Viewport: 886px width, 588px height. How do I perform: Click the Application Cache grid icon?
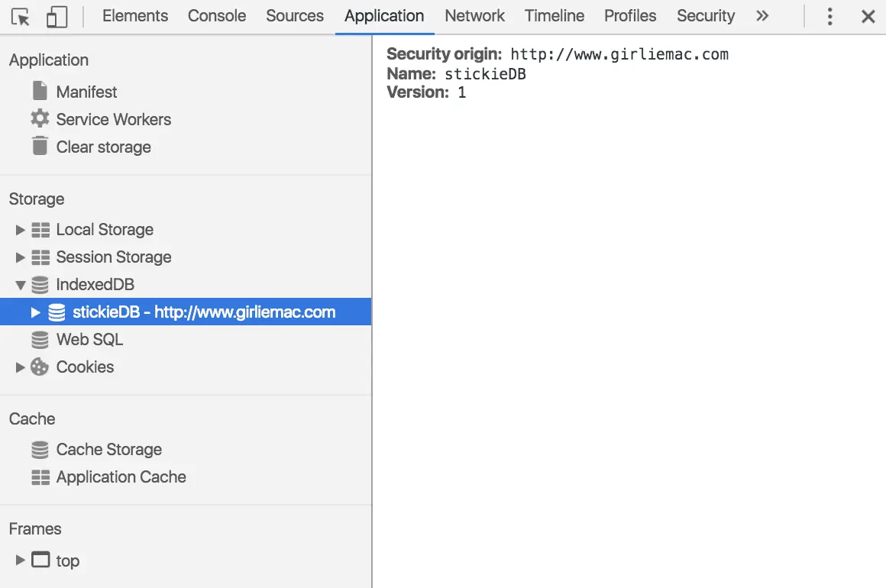coord(40,477)
